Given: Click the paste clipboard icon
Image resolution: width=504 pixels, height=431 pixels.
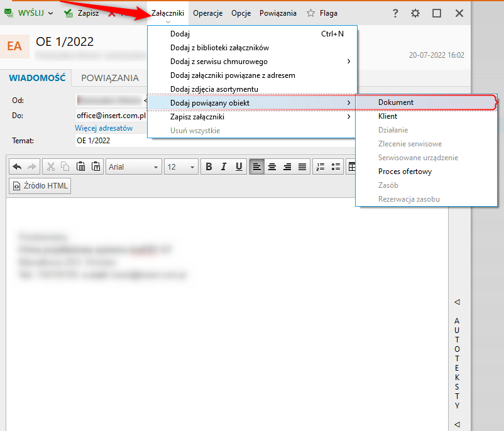Looking at the screenshot, I should tap(80, 166).
